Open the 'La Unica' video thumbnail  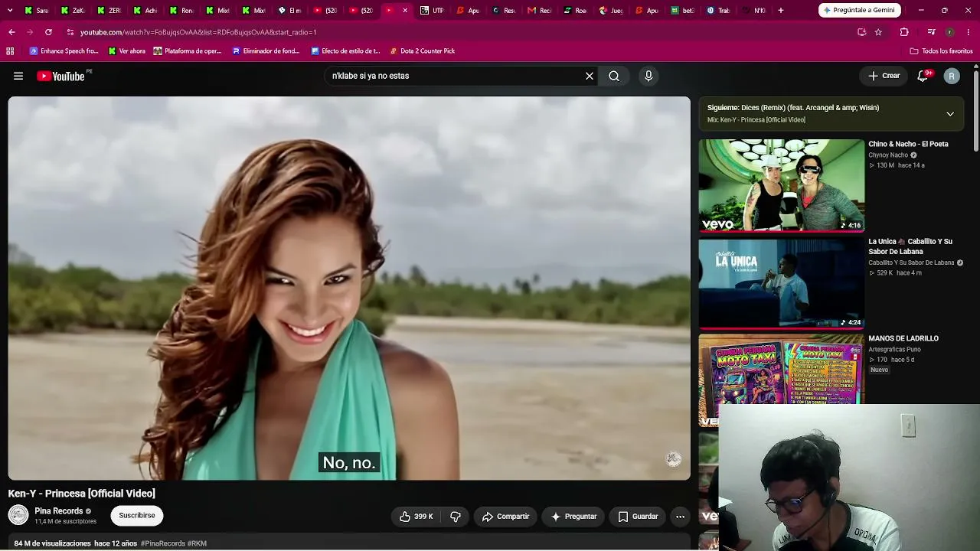click(781, 283)
